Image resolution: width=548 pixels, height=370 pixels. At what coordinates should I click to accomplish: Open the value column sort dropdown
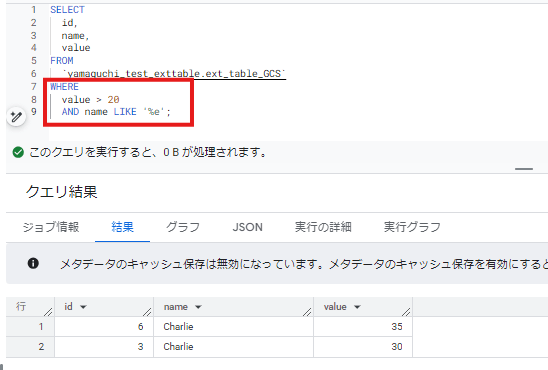click(x=357, y=307)
